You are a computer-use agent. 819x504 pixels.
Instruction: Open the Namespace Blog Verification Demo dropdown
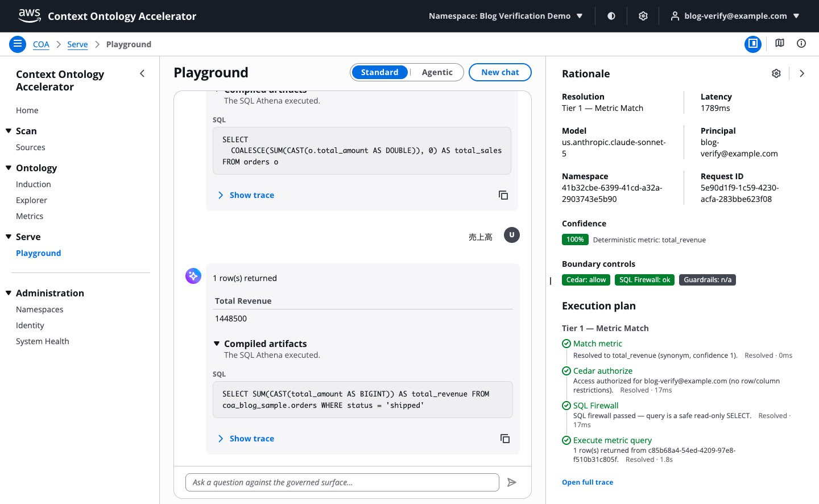click(x=506, y=16)
